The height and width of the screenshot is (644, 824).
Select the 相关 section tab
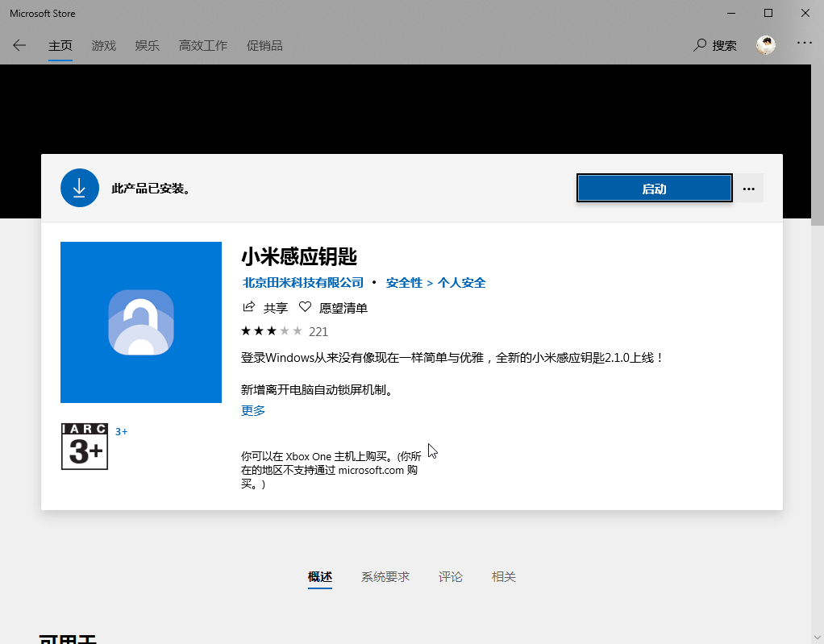click(x=503, y=577)
